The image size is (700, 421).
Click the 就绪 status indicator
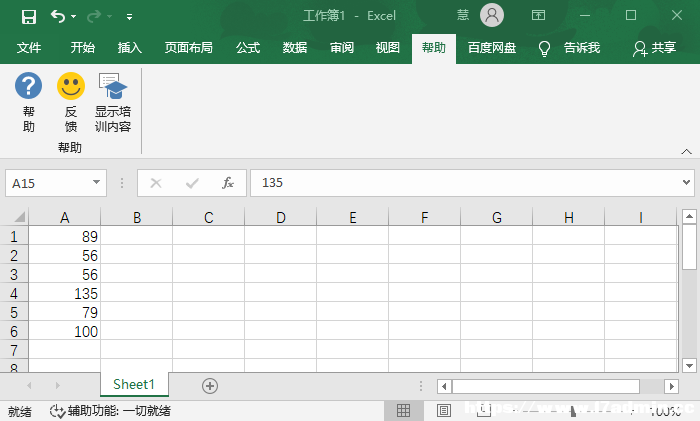coord(20,411)
